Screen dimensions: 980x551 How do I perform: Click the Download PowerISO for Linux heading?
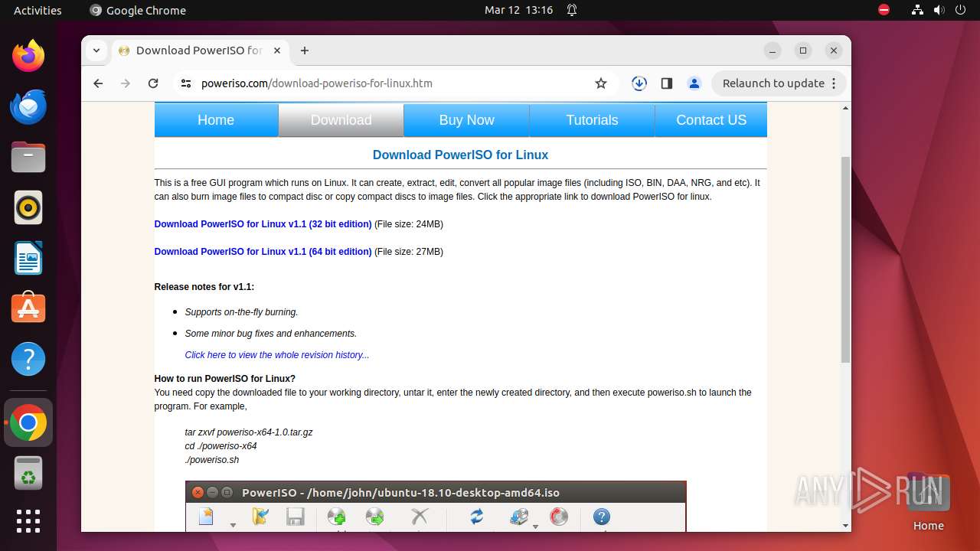coord(460,155)
